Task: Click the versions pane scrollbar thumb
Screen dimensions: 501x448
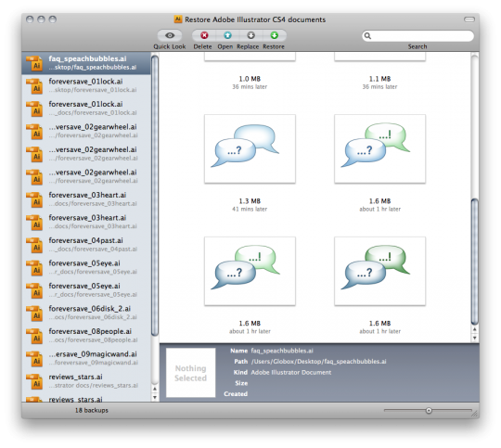Action: [475, 262]
